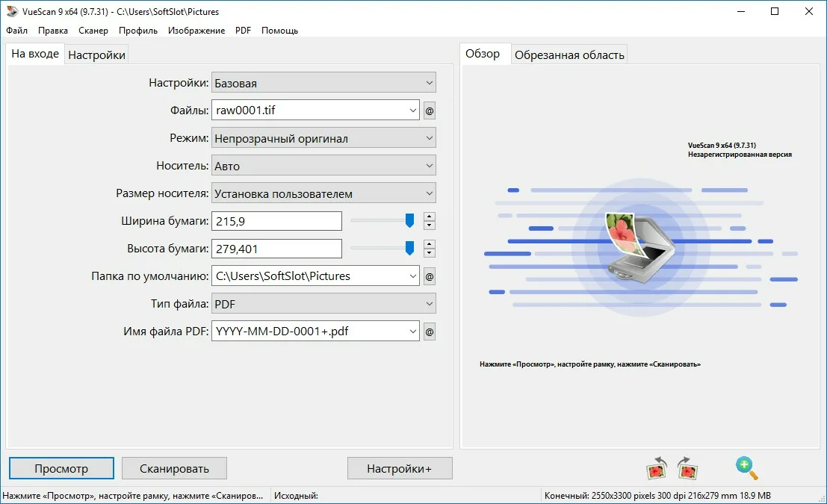Click the Ширина бумаги slider handle
827x504 pixels.
point(409,220)
